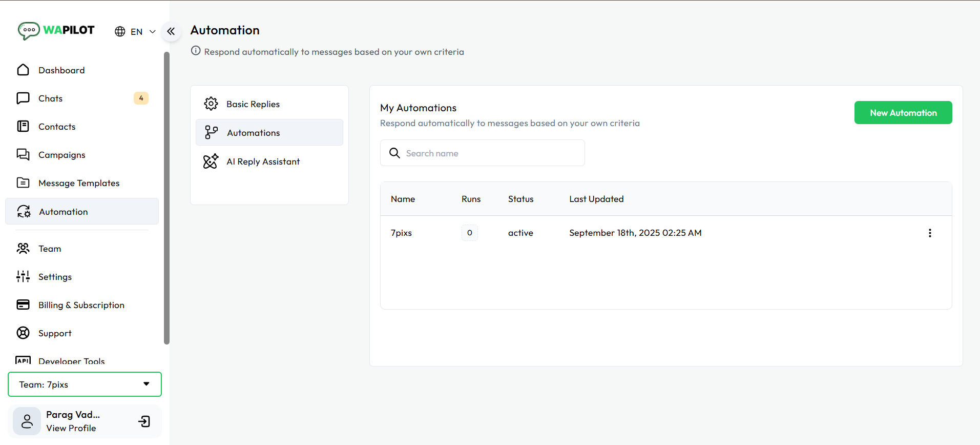Click the Basic Replies gear icon
980x445 pixels.
(x=211, y=104)
